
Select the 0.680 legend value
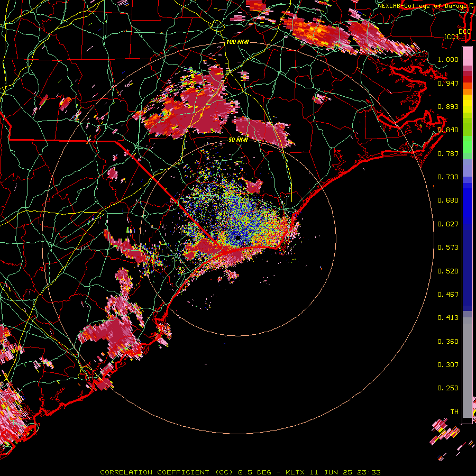[448, 200]
